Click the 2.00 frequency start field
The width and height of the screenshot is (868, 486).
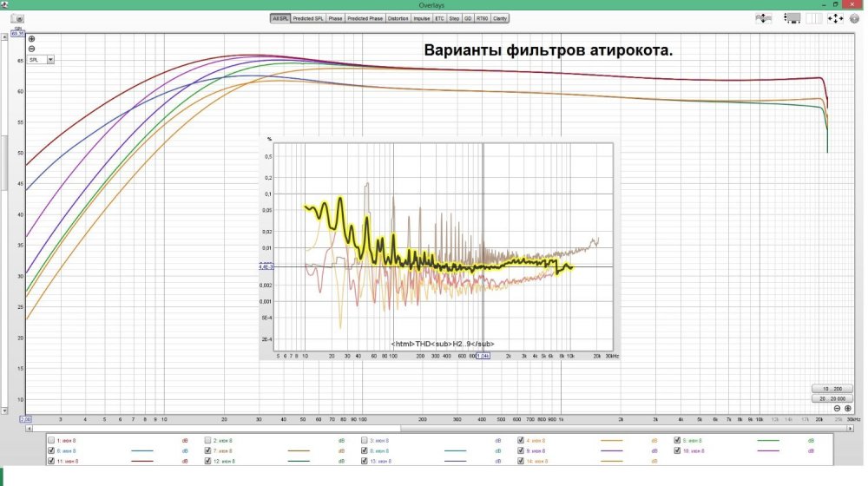(x=25, y=419)
